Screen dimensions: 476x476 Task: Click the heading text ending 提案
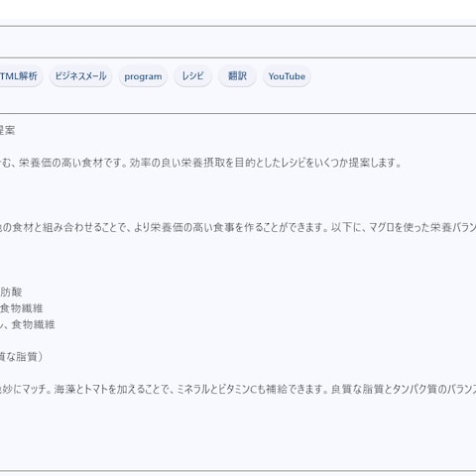(x=7, y=130)
